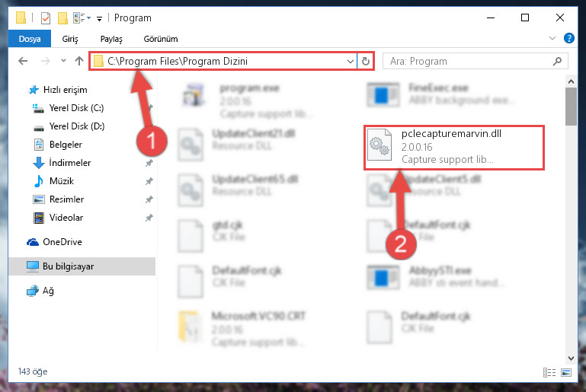Image resolution: width=586 pixels, height=392 pixels.
Task: Click the Properties quick access toolbar icon
Action: click(45, 18)
